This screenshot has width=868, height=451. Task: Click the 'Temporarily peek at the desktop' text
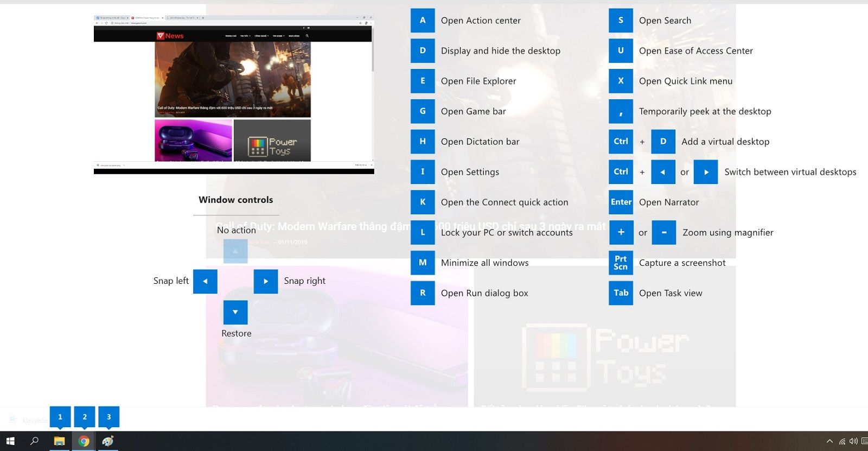[x=705, y=111]
